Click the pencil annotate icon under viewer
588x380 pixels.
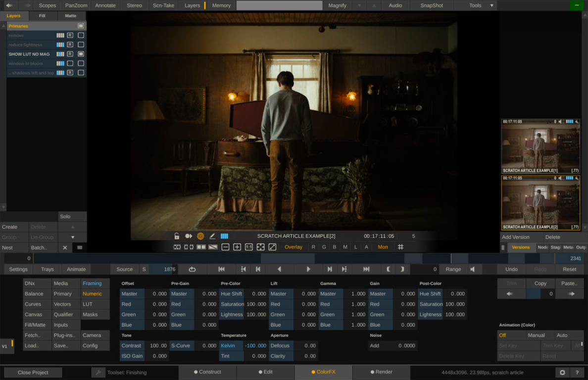pyautogui.click(x=212, y=236)
